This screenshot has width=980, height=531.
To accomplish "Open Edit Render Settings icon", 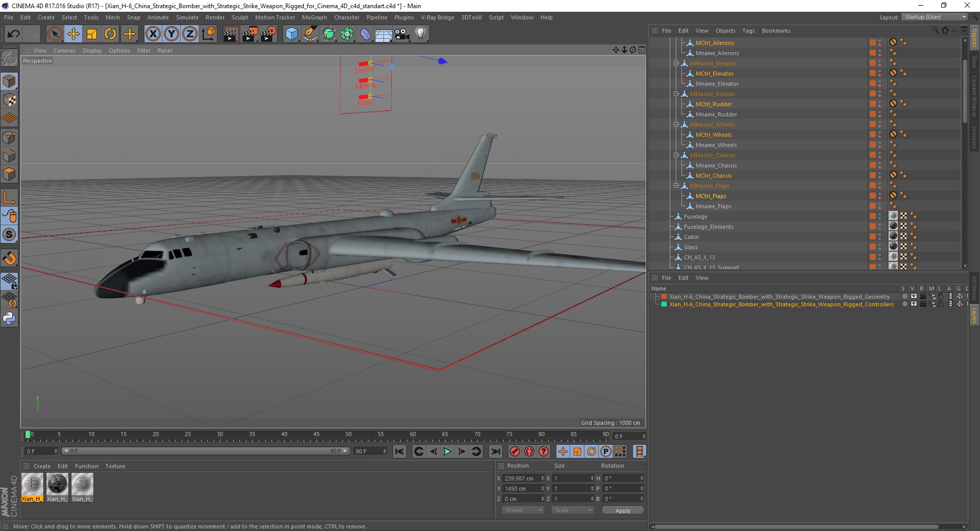I will coord(268,34).
